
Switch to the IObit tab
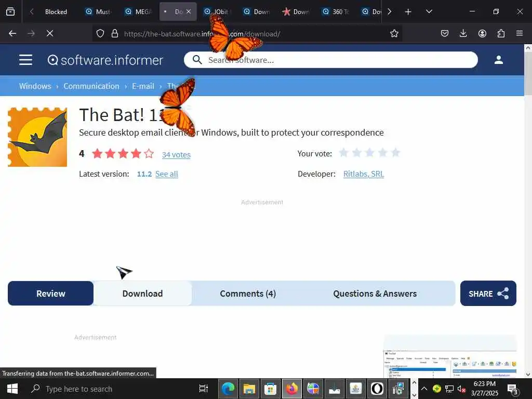[x=217, y=12]
